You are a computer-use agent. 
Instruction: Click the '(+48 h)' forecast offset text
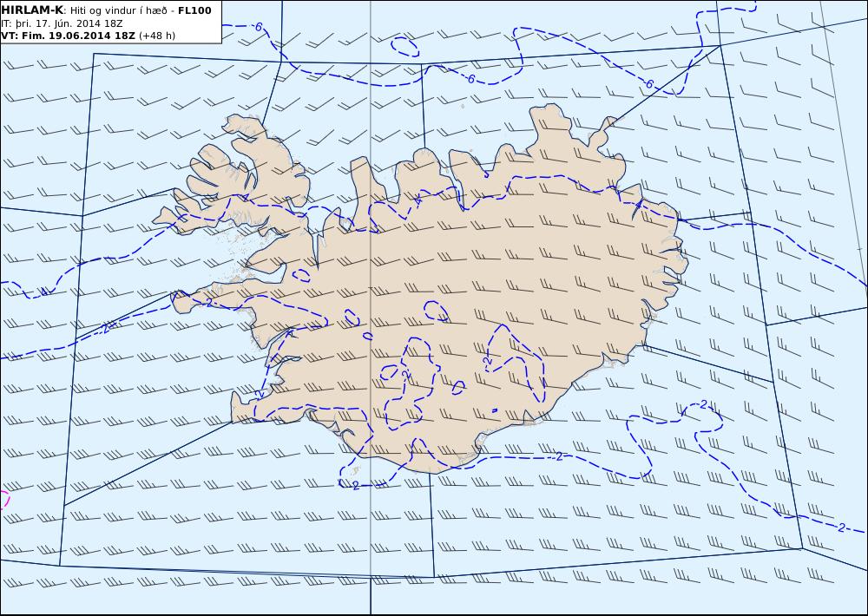[x=156, y=36]
